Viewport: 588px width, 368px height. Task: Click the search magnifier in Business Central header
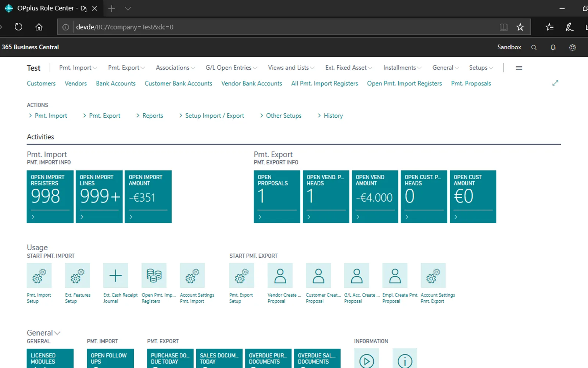tap(534, 47)
